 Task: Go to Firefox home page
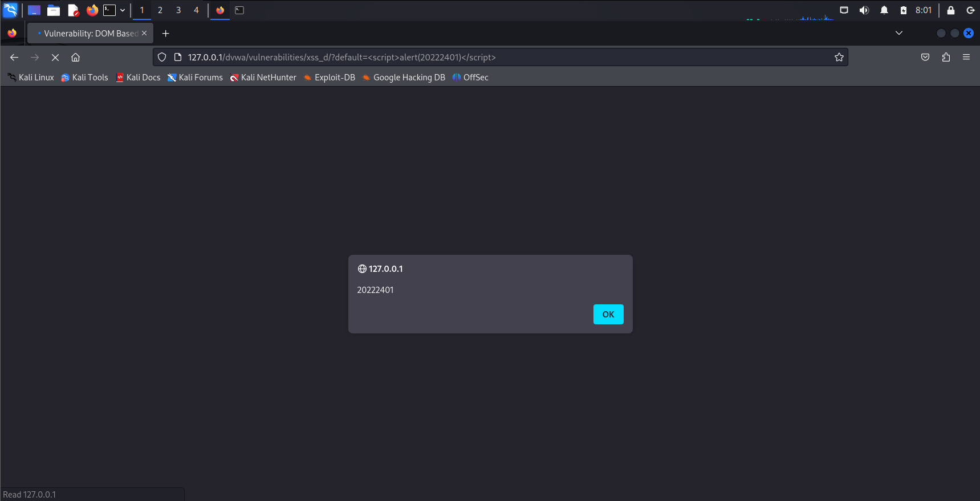point(75,57)
